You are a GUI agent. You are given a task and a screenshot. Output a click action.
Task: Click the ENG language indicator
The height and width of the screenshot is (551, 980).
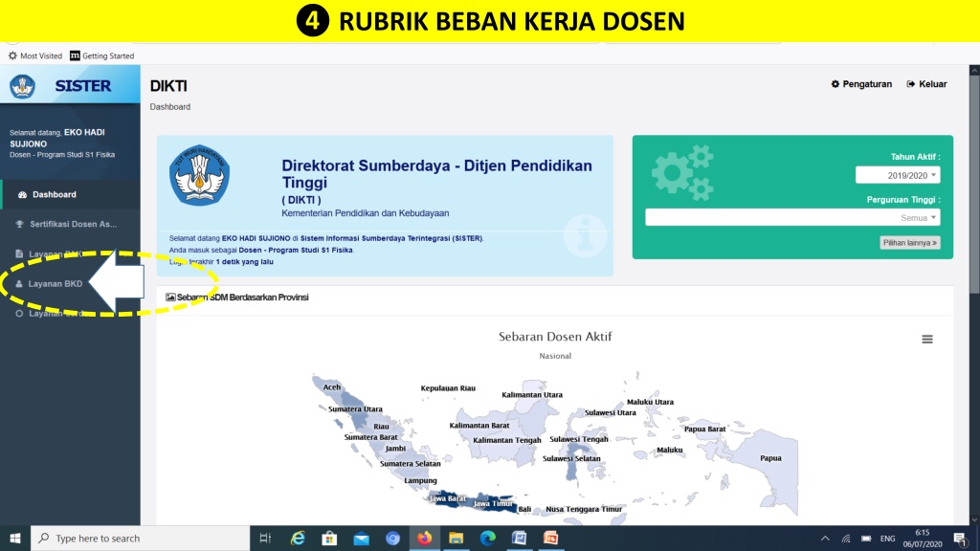pyautogui.click(x=887, y=539)
